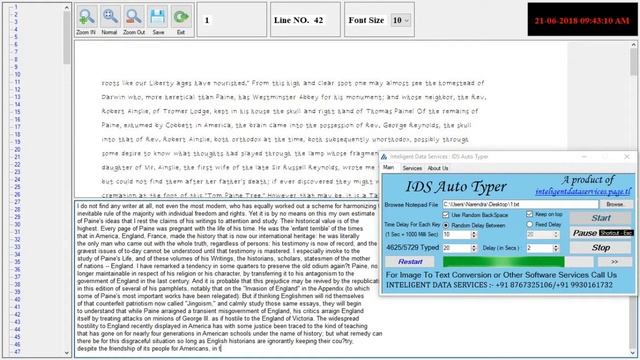Open the Font Size dropdown
Viewport: 640px width, 360px height.
[x=400, y=20]
